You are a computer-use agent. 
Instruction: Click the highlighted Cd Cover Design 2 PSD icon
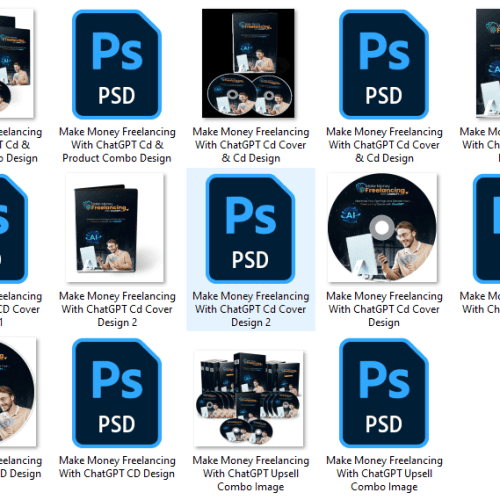tap(250, 229)
